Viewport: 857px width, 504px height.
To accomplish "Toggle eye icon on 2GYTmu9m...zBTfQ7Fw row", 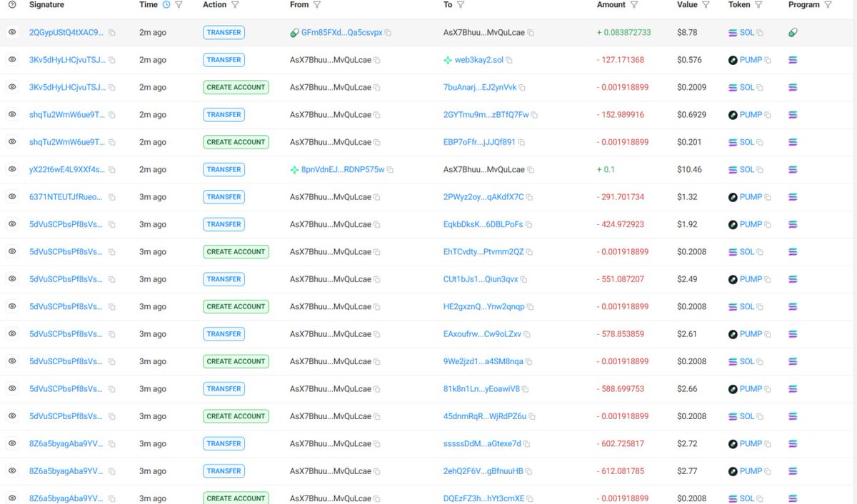I will coord(12,114).
